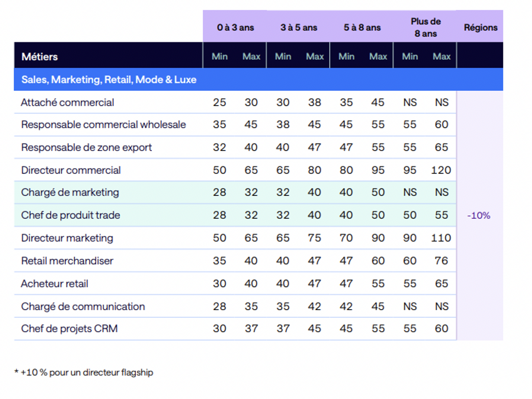Click the Directeur marketing row label
Viewport: 532px width, 399px height.
pyautogui.click(x=67, y=238)
